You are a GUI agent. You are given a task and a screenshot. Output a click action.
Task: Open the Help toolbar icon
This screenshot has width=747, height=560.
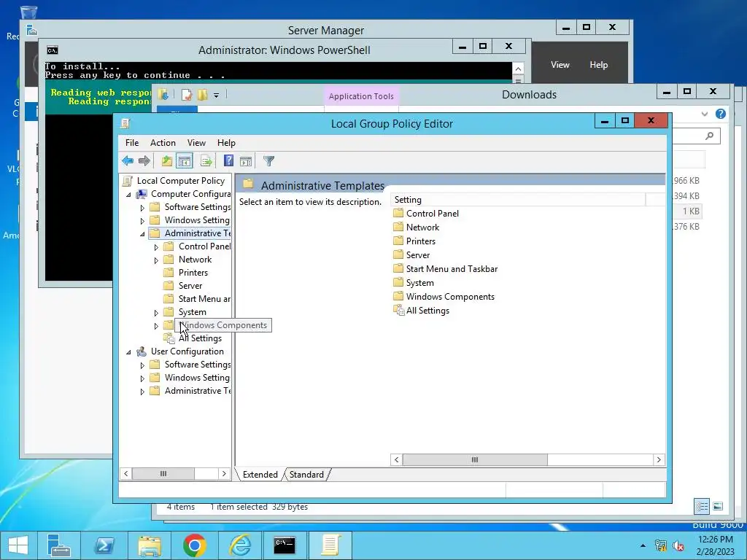tap(228, 161)
